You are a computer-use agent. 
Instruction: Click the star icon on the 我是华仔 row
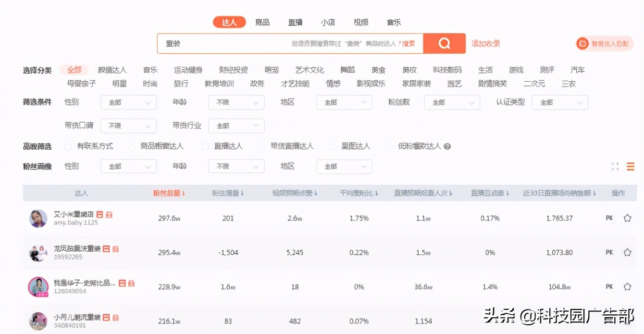tap(627, 286)
